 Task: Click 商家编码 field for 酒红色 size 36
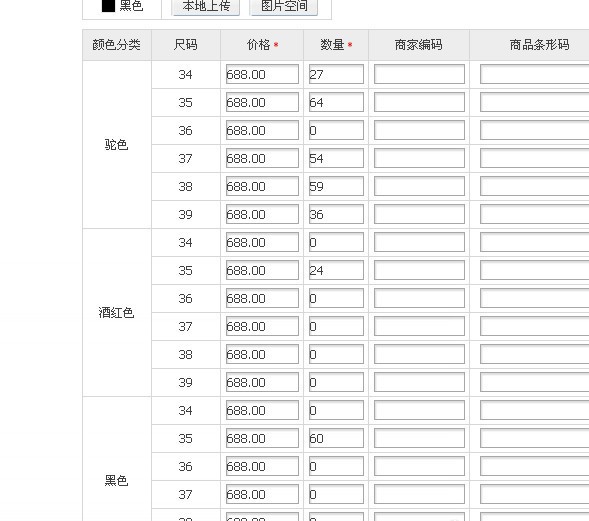pyautogui.click(x=419, y=298)
